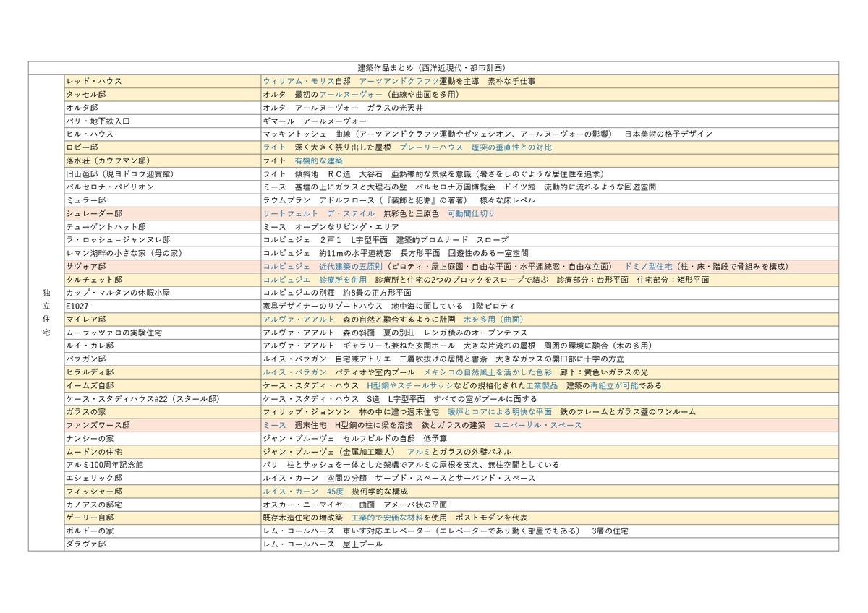Select the ロビー邸 name cell
The width and height of the screenshot is (868, 613).
click(162, 147)
